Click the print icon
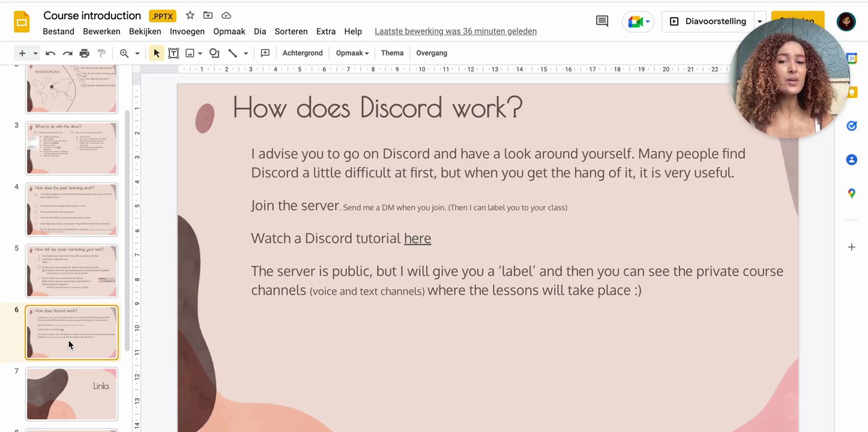This screenshot has height=432, width=868. coord(85,53)
